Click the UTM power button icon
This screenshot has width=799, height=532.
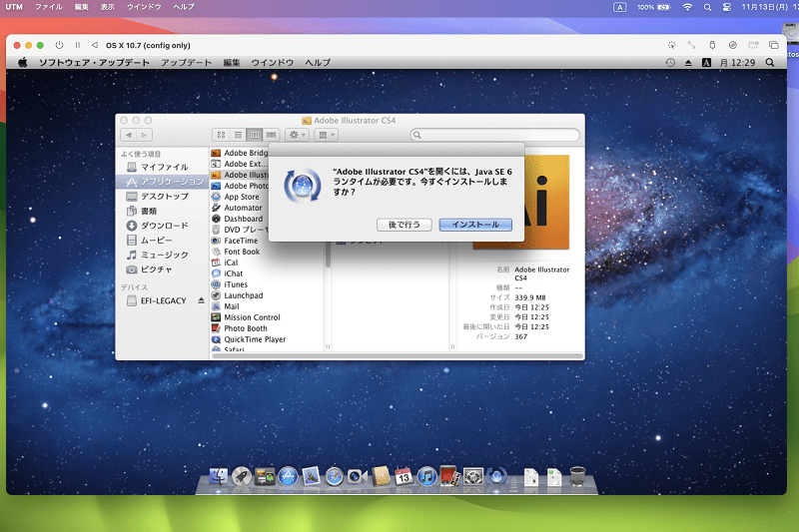[x=60, y=45]
